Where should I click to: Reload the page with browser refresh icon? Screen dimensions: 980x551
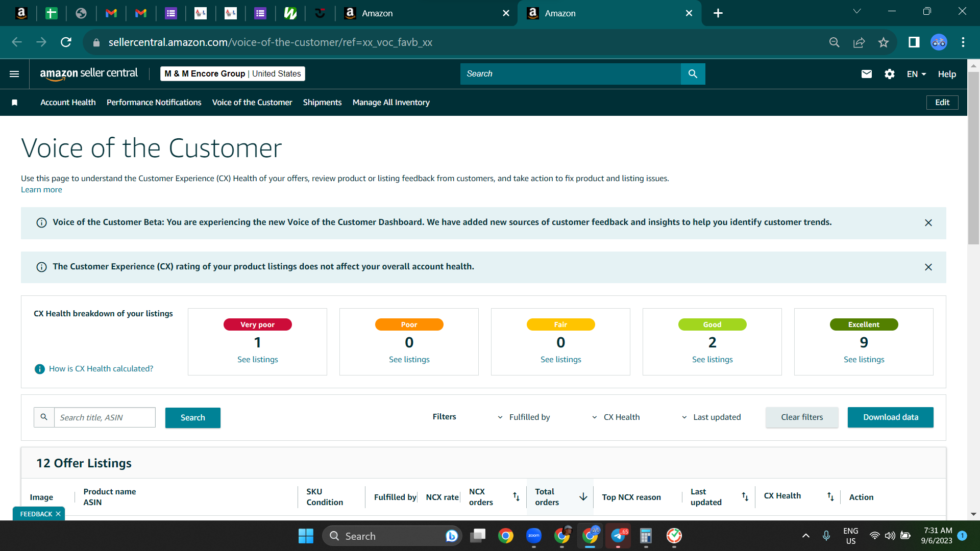click(x=66, y=42)
